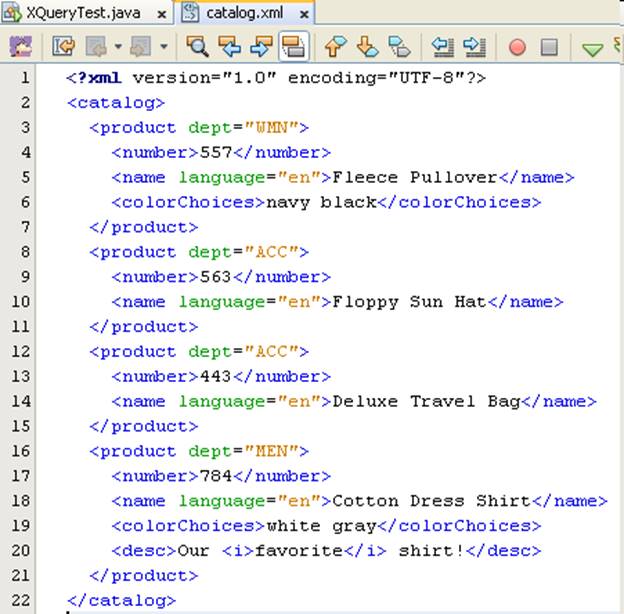The image size is (624, 614).
Task: Click the closing </product> tag on line 21
Action: pos(144,576)
